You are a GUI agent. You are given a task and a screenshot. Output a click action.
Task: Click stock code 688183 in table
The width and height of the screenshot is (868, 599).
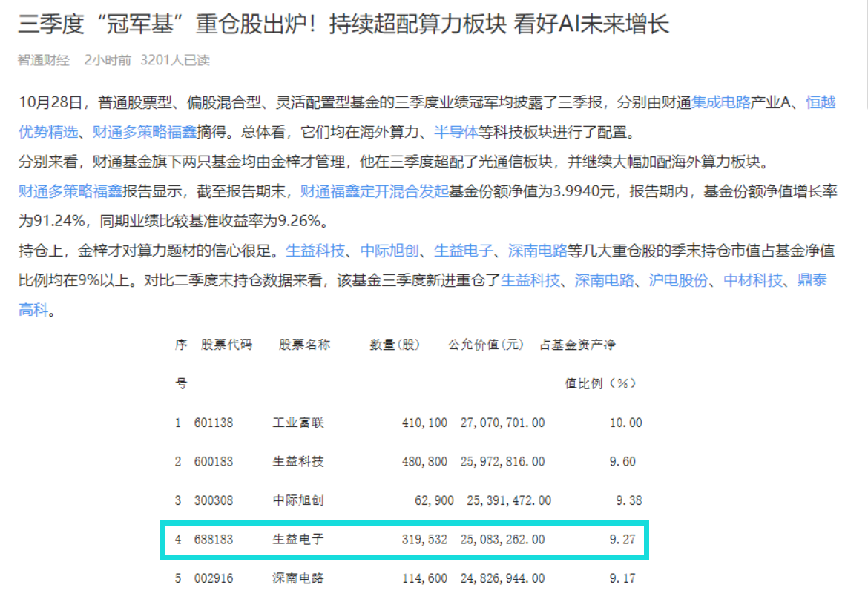tap(214, 539)
